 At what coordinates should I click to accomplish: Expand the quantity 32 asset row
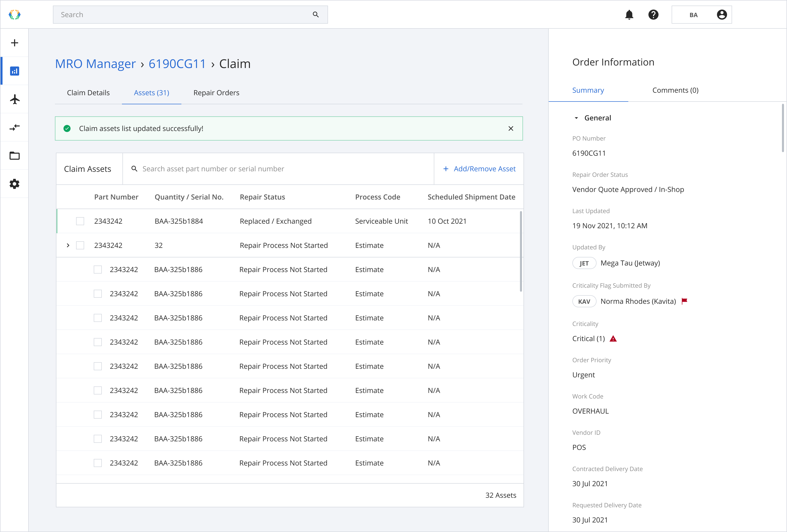point(68,245)
